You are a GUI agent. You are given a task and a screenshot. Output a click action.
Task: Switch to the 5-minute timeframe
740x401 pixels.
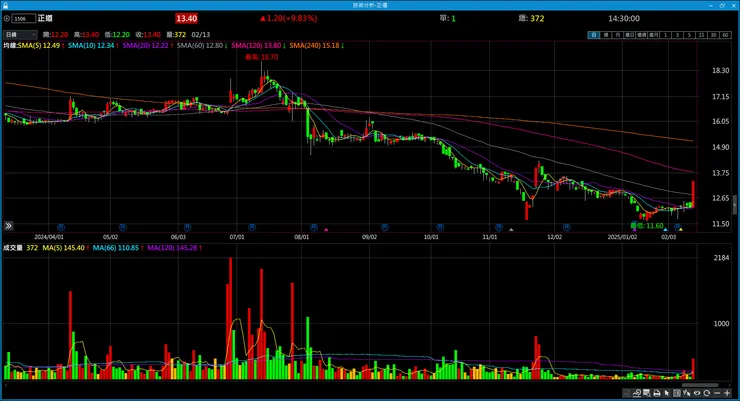pyautogui.click(x=689, y=35)
